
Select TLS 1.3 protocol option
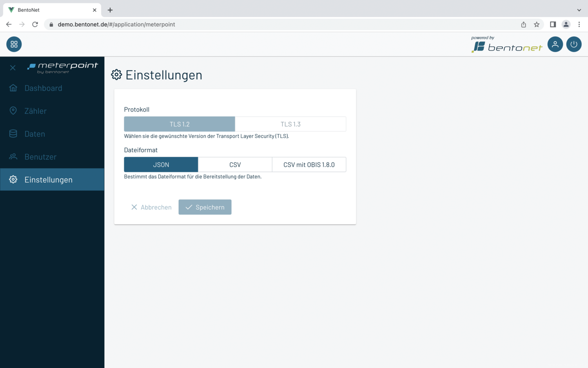[290, 124]
